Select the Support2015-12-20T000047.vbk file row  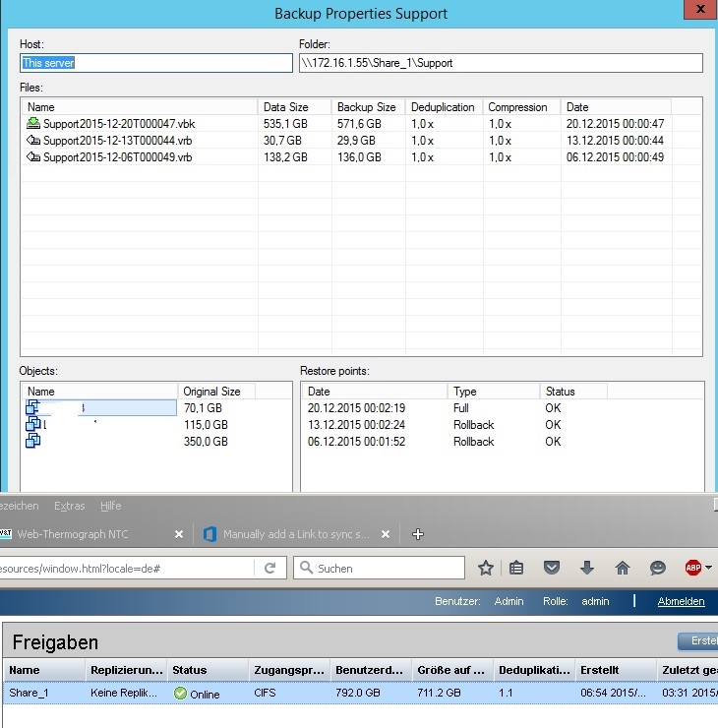(348, 124)
